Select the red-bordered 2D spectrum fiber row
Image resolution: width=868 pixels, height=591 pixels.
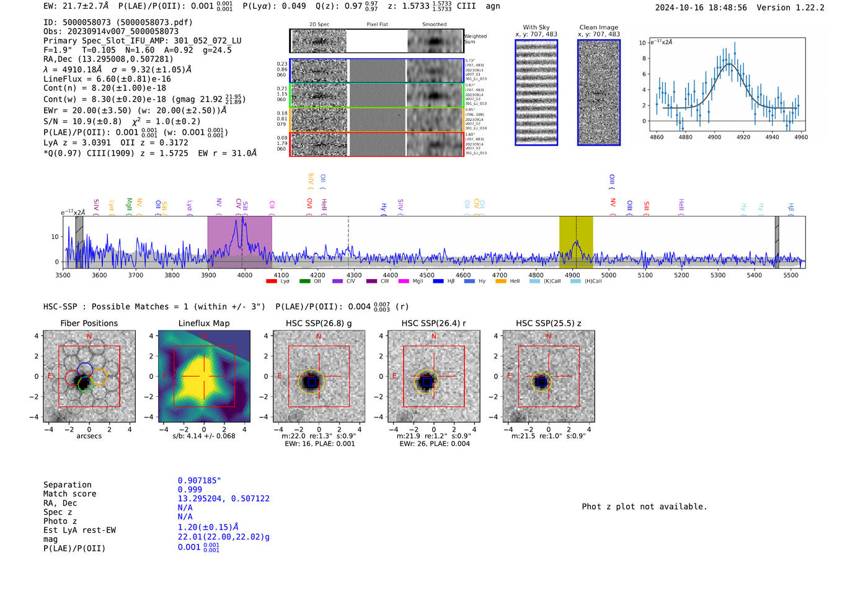[x=376, y=144]
